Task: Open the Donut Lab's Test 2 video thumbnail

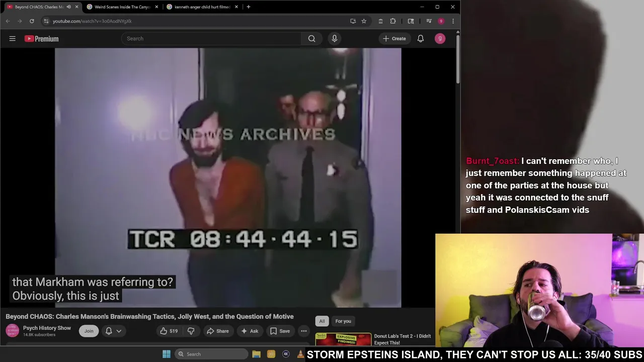Action: click(x=343, y=340)
